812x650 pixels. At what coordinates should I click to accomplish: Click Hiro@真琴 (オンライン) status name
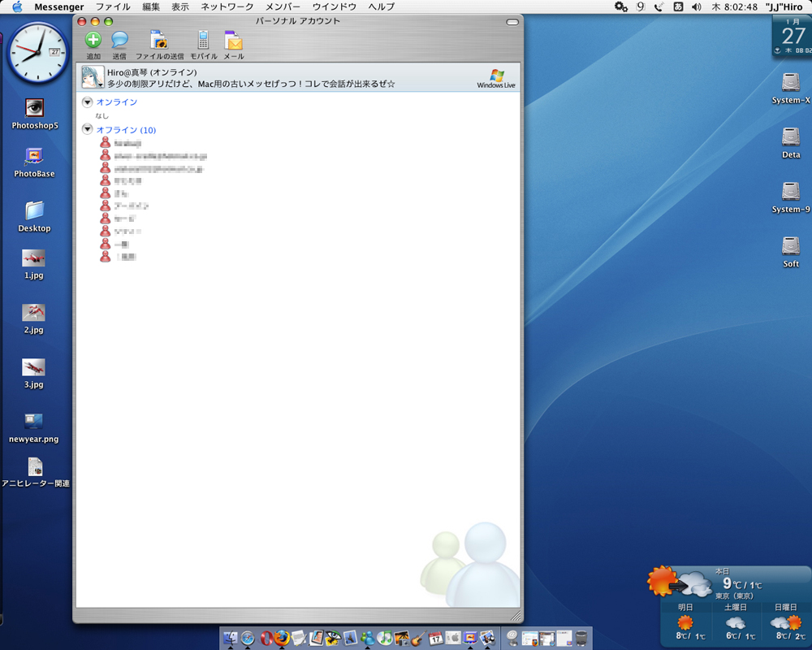click(x=152, y=72)
